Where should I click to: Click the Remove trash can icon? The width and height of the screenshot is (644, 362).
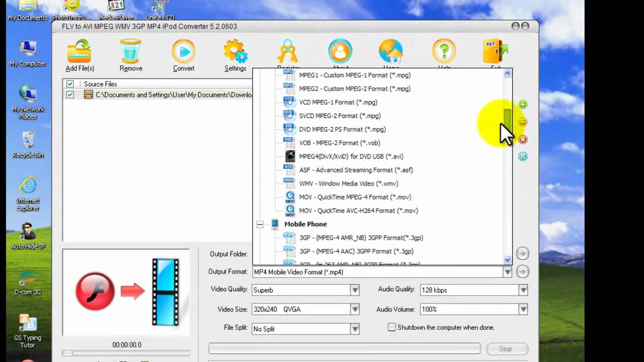click(x=131, y=51)
